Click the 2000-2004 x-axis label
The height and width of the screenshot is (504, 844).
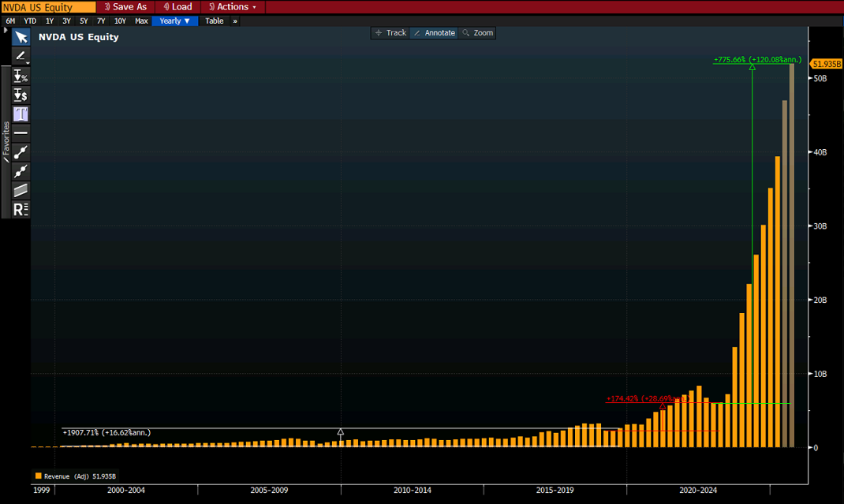coord(126,490)
